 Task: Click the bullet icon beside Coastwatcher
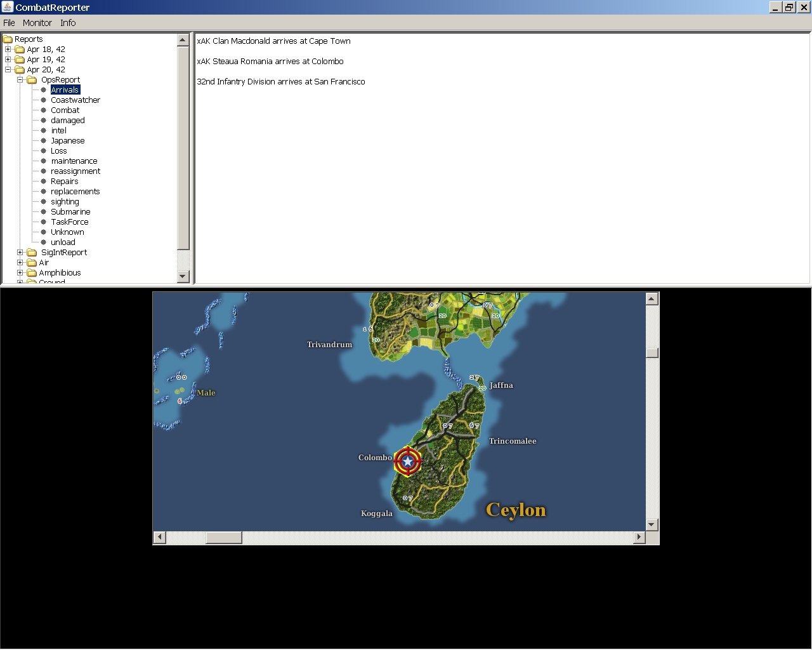44,100
